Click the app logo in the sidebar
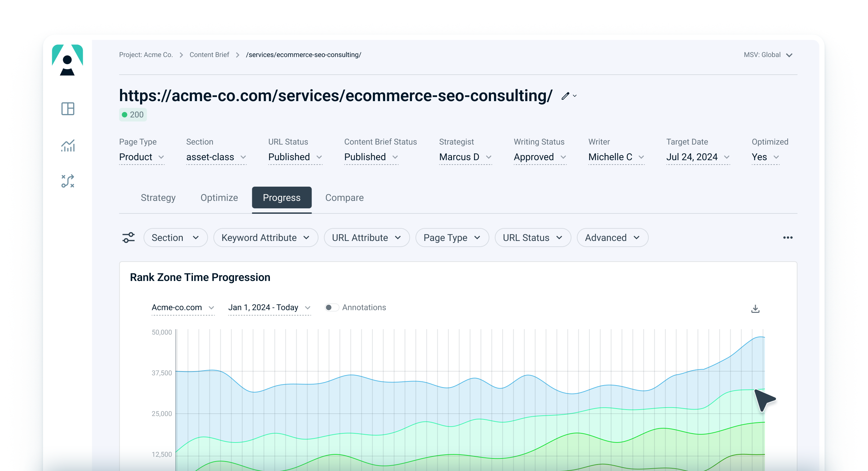Viewport: 868px width, 471px height. tap(67, 60)
